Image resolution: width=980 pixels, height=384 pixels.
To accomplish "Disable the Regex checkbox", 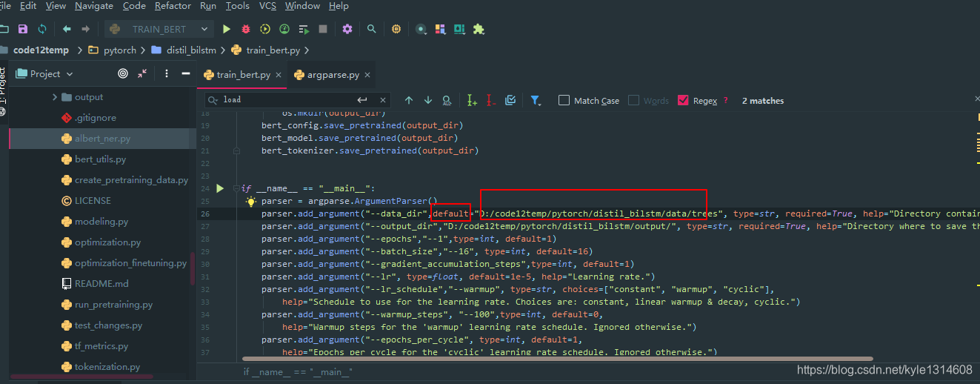I will [683, 100].
